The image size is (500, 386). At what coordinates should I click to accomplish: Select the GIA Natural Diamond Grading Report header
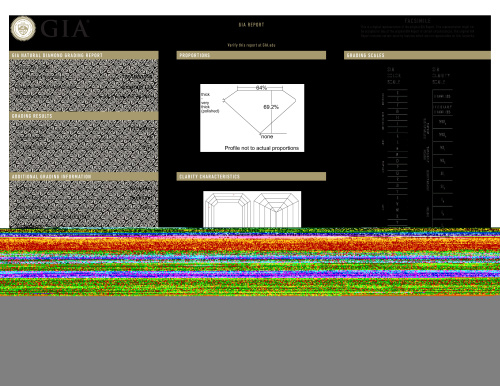84,55
